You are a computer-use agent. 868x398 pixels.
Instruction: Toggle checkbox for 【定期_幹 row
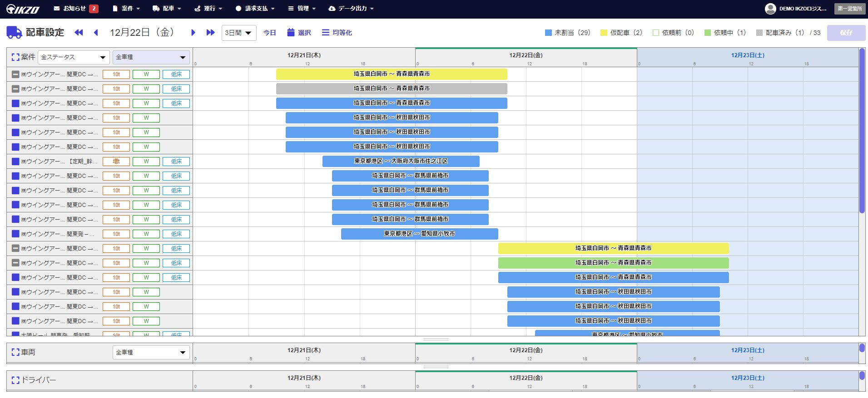tap(15, 162)
